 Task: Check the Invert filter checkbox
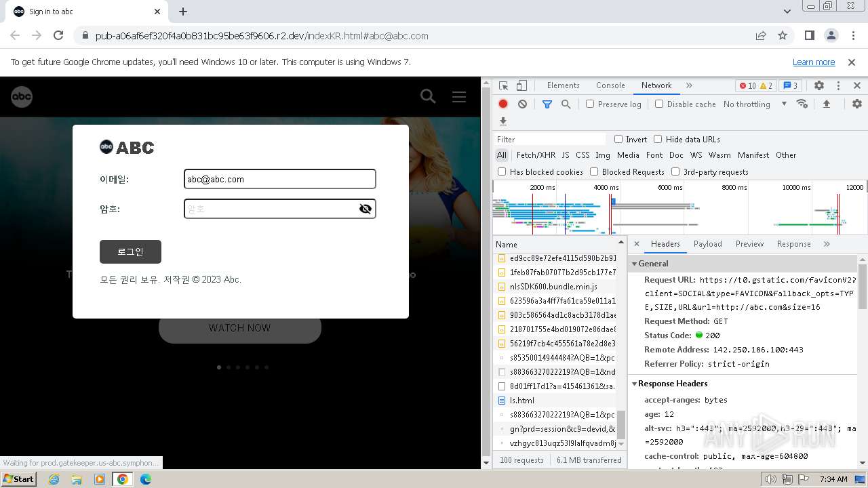click(618, 140)
